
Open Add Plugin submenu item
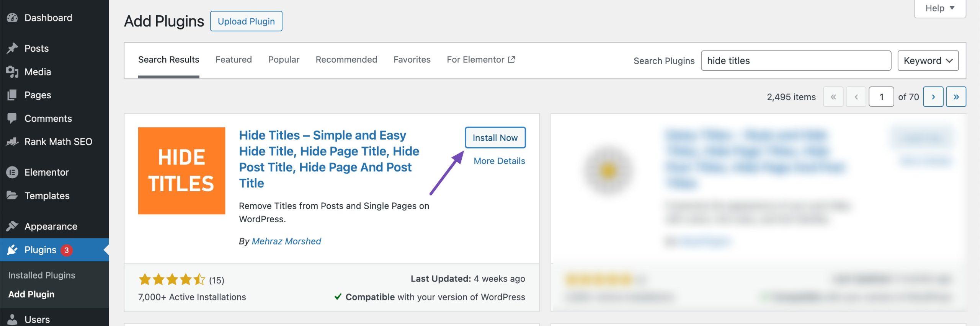[31, 294]
